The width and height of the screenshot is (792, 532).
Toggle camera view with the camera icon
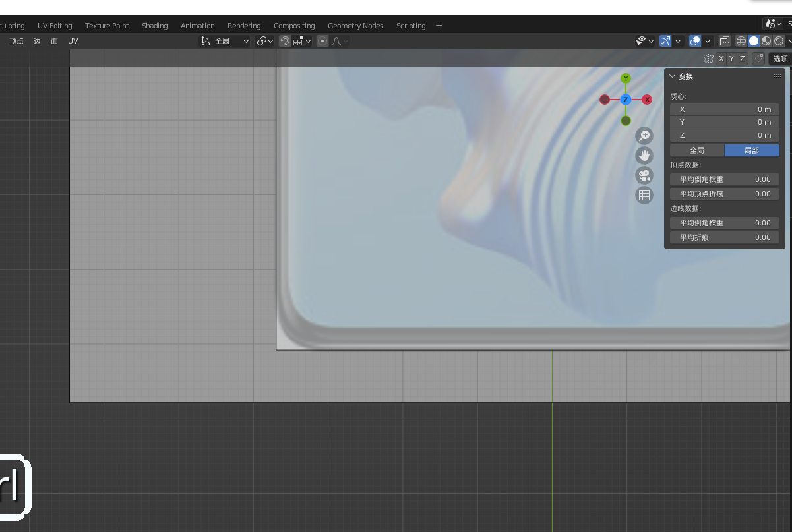click(x=644, y=175)
